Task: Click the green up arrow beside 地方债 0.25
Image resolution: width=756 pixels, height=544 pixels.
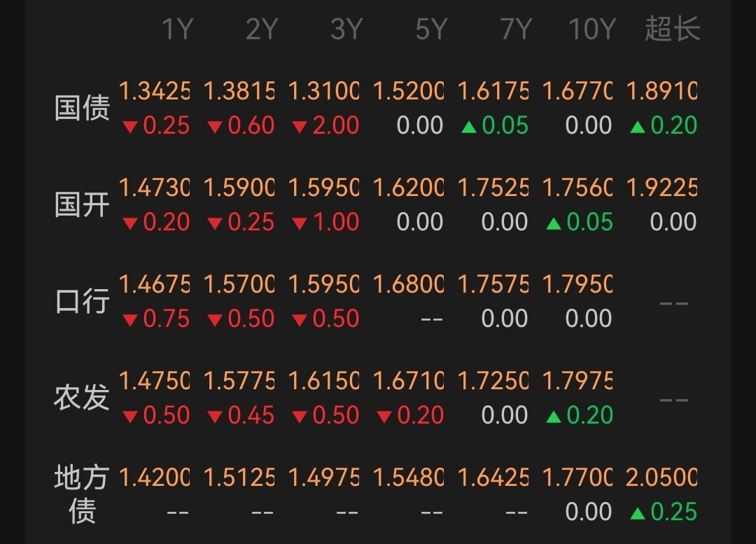Action: [x=638, y=513]
